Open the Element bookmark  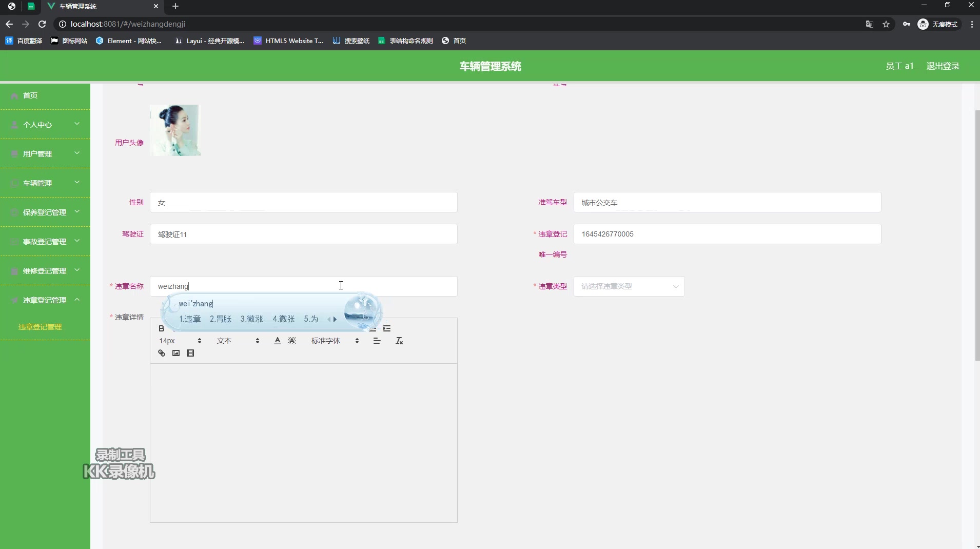[x=129, y=41]
